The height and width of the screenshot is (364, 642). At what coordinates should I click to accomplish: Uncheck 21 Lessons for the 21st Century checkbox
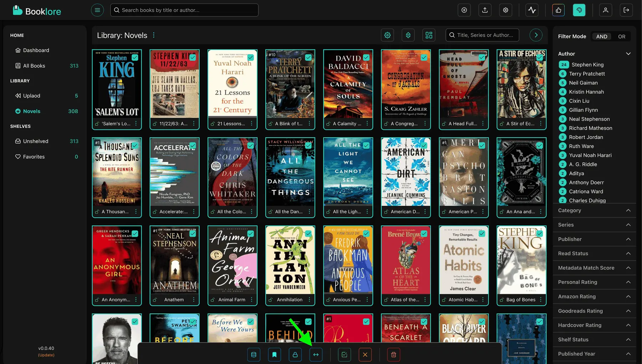[x=251, y=57]
